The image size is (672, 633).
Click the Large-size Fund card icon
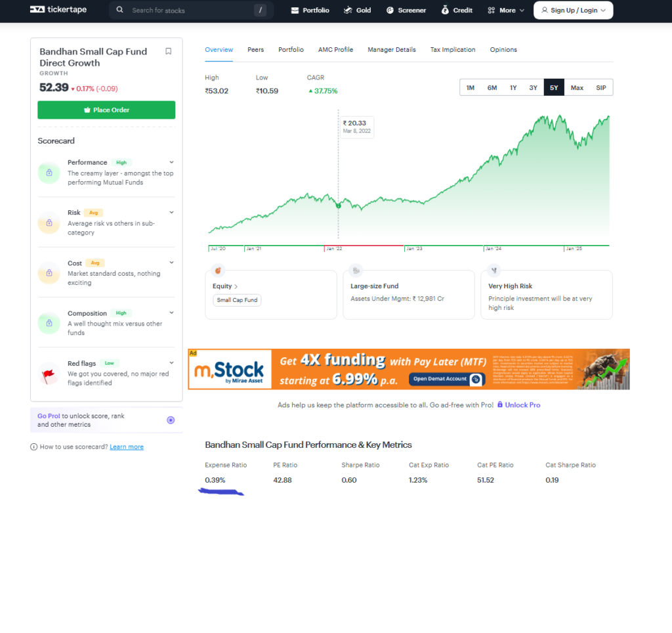tap(356, 270)
